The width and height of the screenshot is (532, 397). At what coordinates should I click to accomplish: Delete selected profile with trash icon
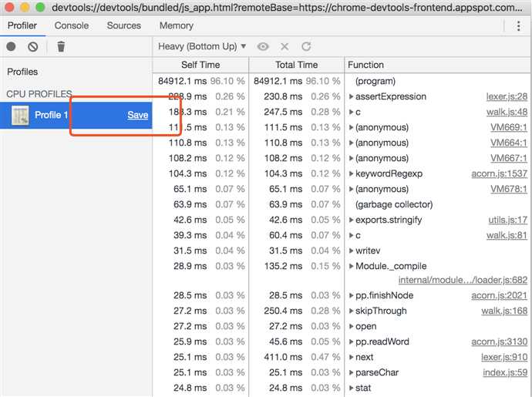[61, 46]
